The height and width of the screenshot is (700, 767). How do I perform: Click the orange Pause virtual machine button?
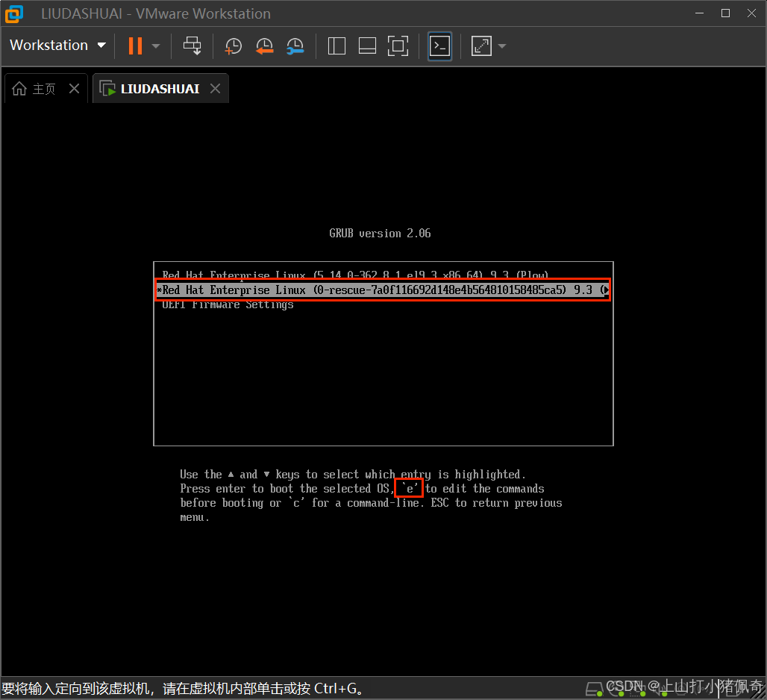pos(135,46)
